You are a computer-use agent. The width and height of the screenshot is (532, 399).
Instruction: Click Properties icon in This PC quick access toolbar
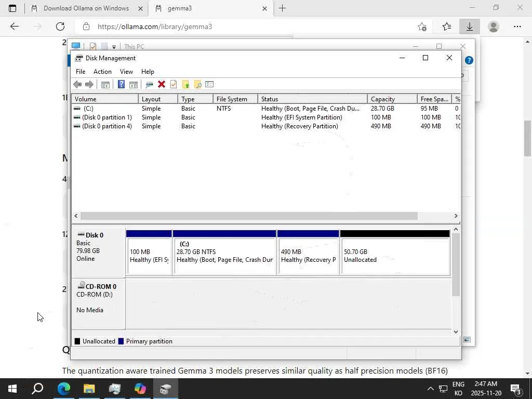93,46
